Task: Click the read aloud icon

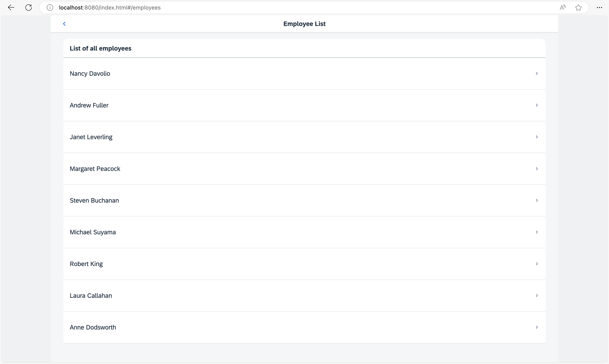Action: point(563,8)
